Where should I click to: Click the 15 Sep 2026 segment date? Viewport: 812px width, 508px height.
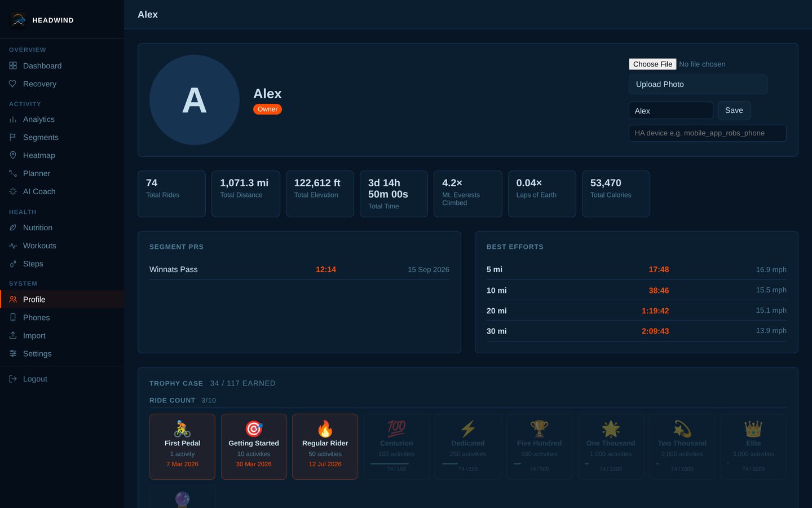(x=429, y=269)
